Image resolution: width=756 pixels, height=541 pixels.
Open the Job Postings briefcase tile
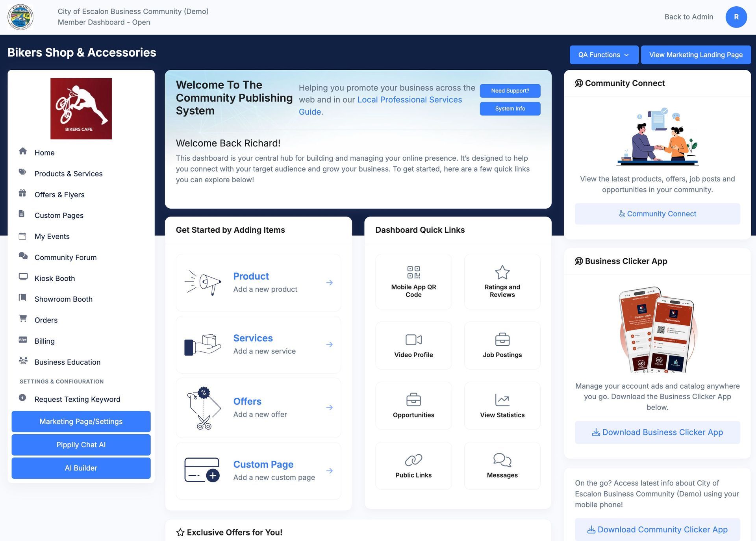click(x=502, y=345)
